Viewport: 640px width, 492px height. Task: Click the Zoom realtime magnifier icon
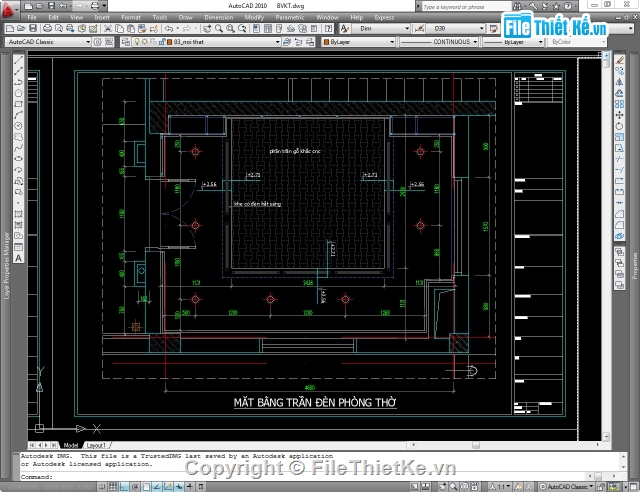point(219,28)
